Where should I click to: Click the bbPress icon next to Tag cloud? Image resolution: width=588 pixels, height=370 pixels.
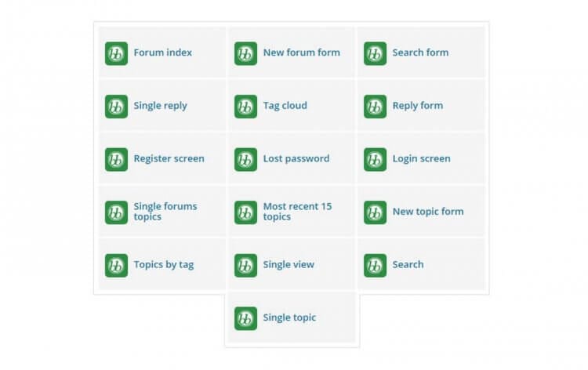click(x=245, y=107)
